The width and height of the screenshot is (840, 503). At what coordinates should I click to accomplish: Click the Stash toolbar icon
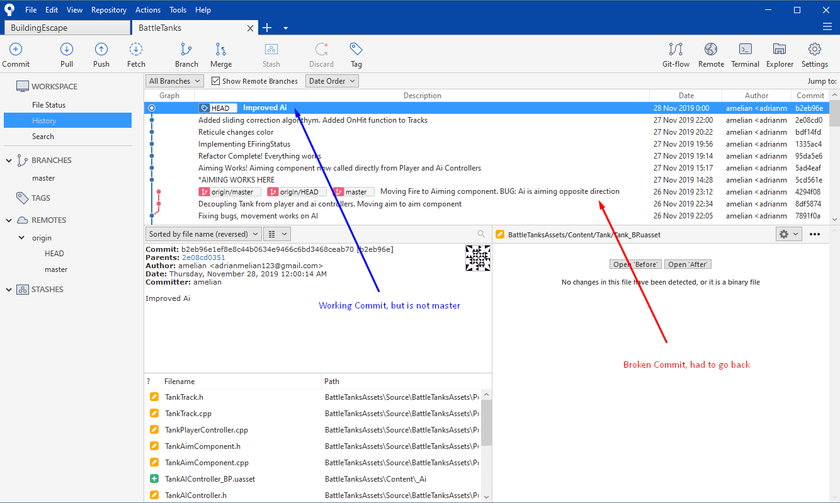point(271,49)
